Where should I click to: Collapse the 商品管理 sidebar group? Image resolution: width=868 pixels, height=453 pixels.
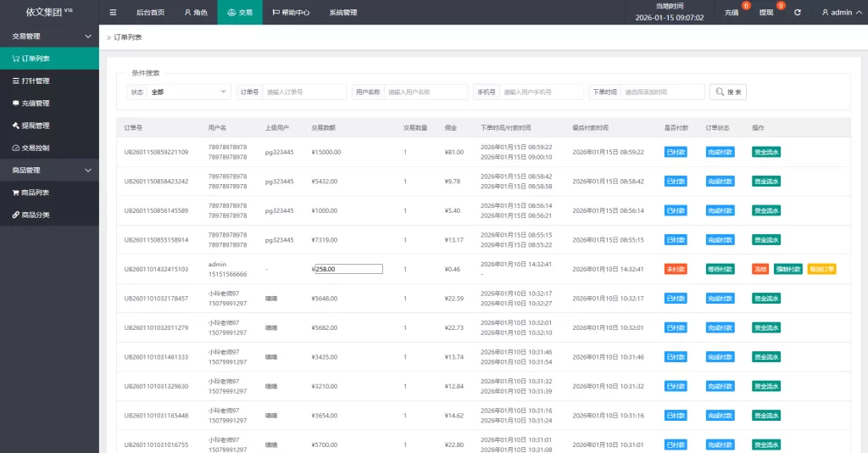pos(49,171)
